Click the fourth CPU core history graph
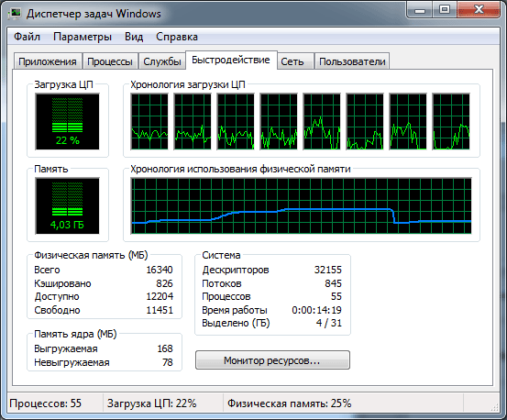 (279, 122)
